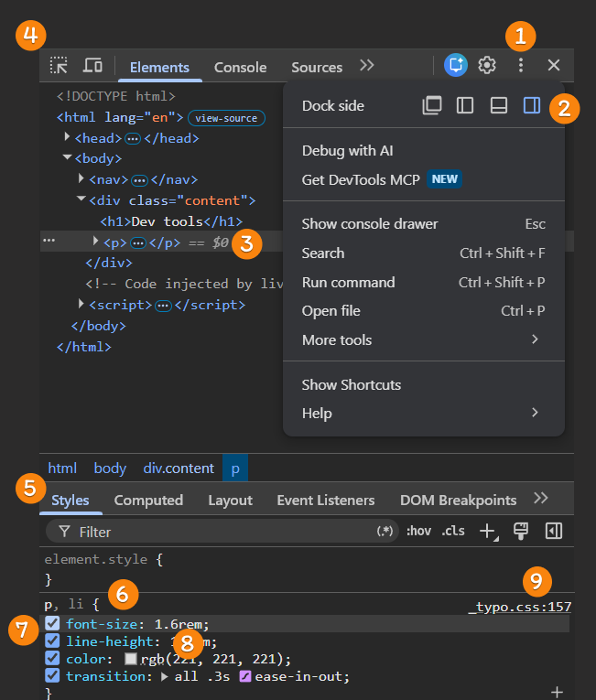Click the view-source badge
596x700 pixels.
point(226,118)
